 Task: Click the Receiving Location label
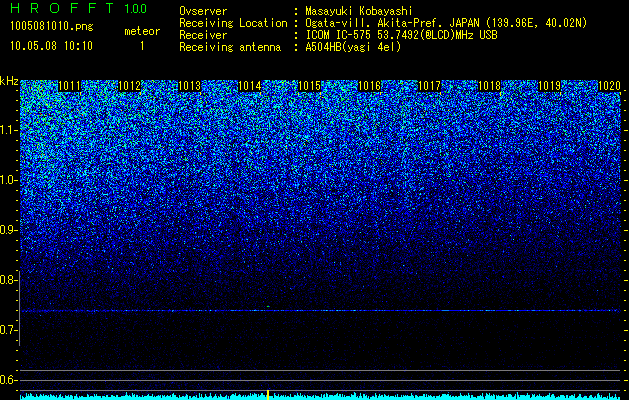coord(233,23)
